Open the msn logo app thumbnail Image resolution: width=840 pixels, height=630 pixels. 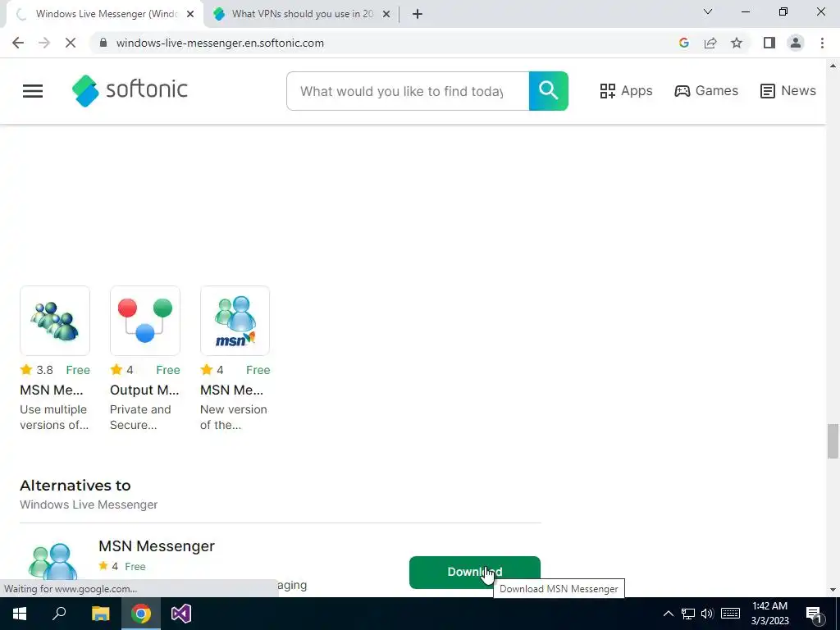tap(235, 321)
